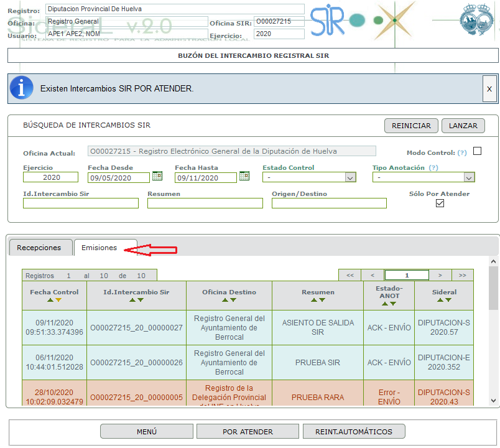
Task: Click Error - ENVÍO status cell
Action: [389, 393]
